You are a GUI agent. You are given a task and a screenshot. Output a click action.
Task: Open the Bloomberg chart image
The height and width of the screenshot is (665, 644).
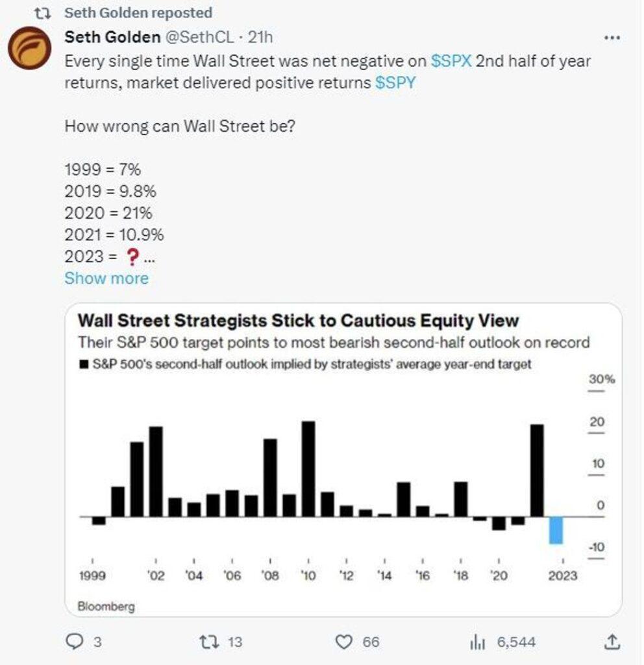(x=343, y=460)
